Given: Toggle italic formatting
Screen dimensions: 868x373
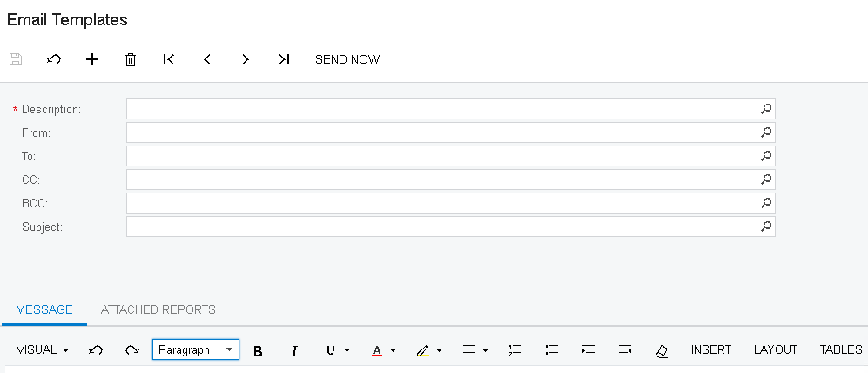Looking at the screenshot, I should pyautogui.click(x=294, y=350).
